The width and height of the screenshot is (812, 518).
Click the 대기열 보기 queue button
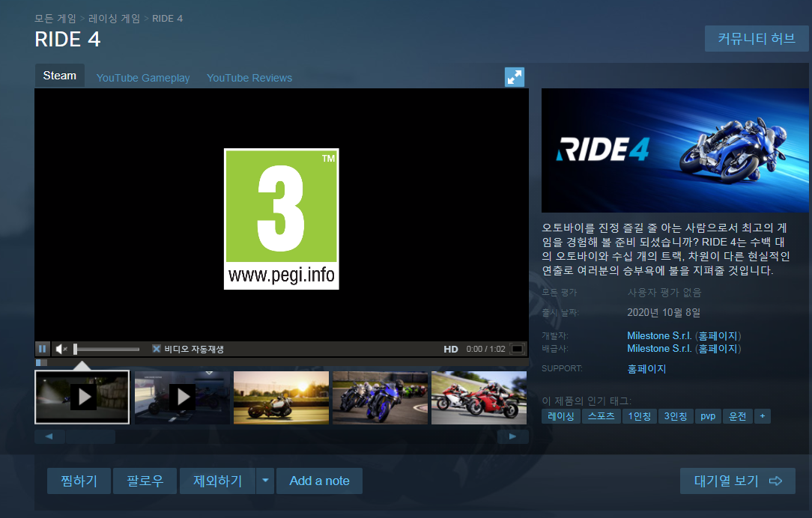[737, 481]
